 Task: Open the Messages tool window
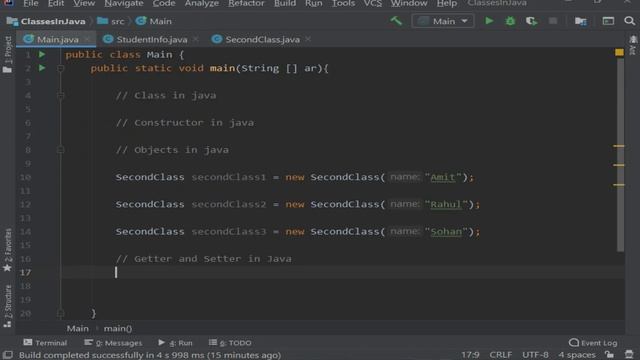113,343
